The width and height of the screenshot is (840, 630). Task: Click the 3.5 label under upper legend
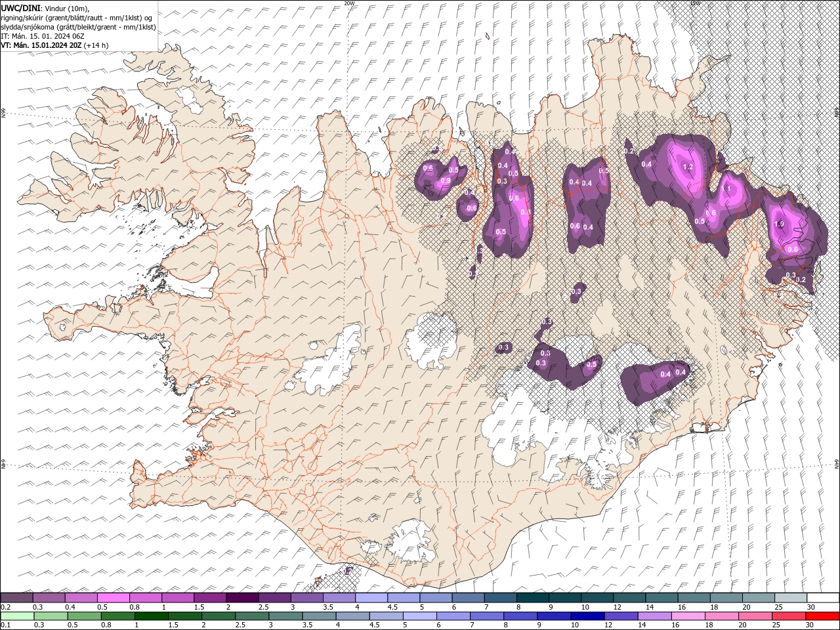pos(327,607)
